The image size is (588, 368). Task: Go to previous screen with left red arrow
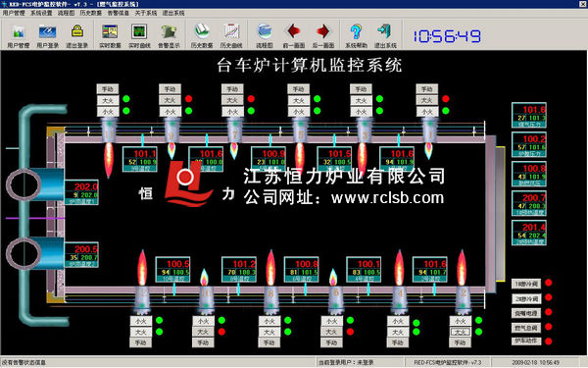294,35
